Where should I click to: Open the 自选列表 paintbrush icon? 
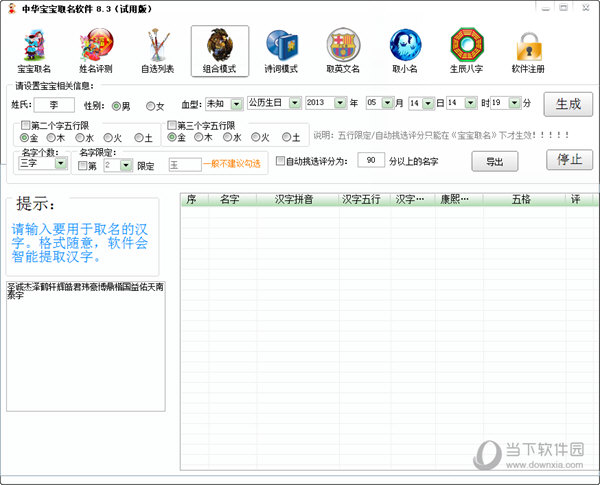(x=158, y=51)
